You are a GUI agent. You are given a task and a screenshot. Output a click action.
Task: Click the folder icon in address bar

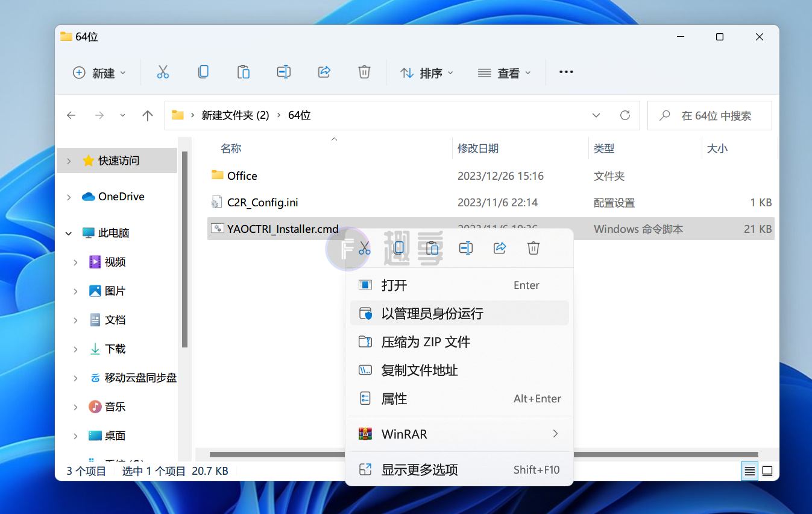177,115
